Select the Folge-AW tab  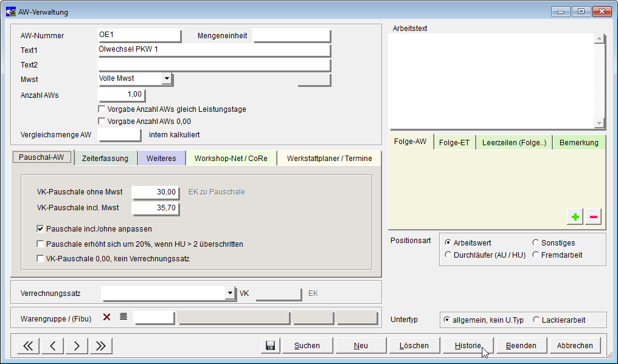[411, 142]
